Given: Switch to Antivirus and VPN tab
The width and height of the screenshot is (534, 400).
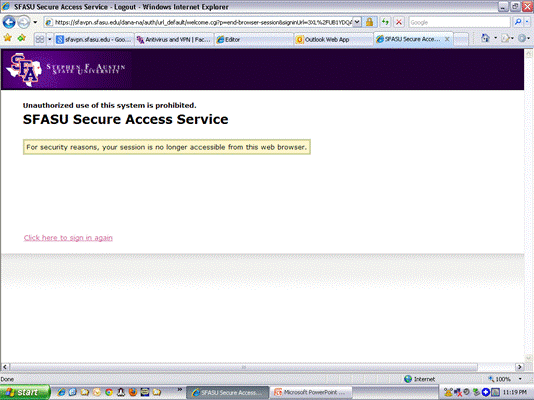Looking at the screenshot, I should (x=174, y=39).
